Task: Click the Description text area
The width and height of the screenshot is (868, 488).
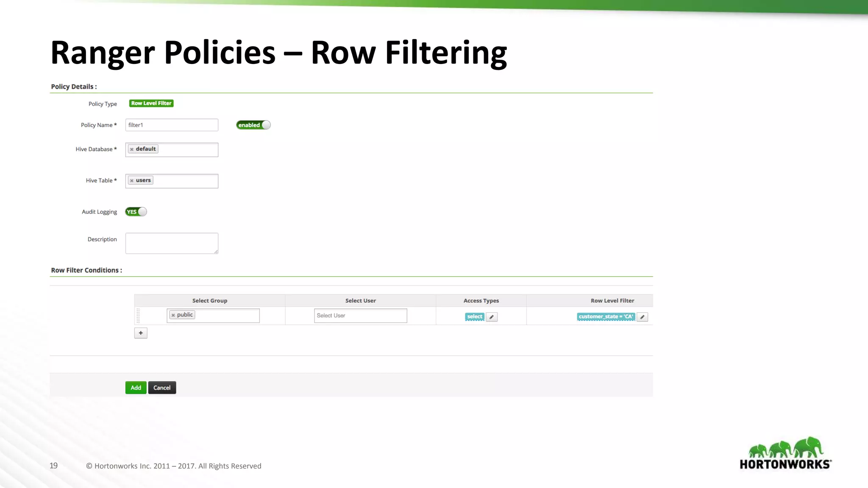Action: click(x=172, y=244)
